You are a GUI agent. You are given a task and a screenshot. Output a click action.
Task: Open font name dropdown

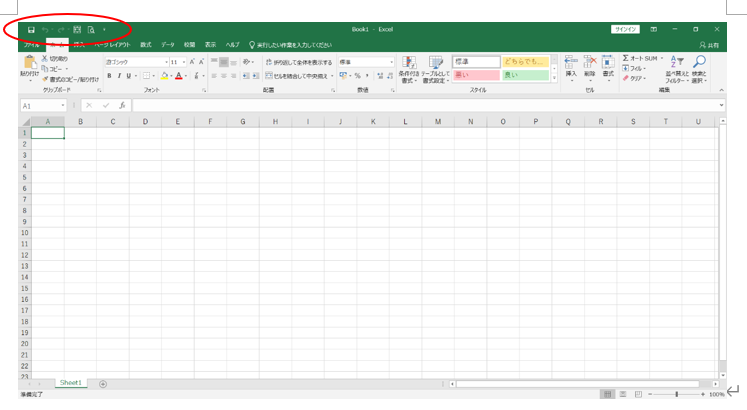[x=166, y=62]
